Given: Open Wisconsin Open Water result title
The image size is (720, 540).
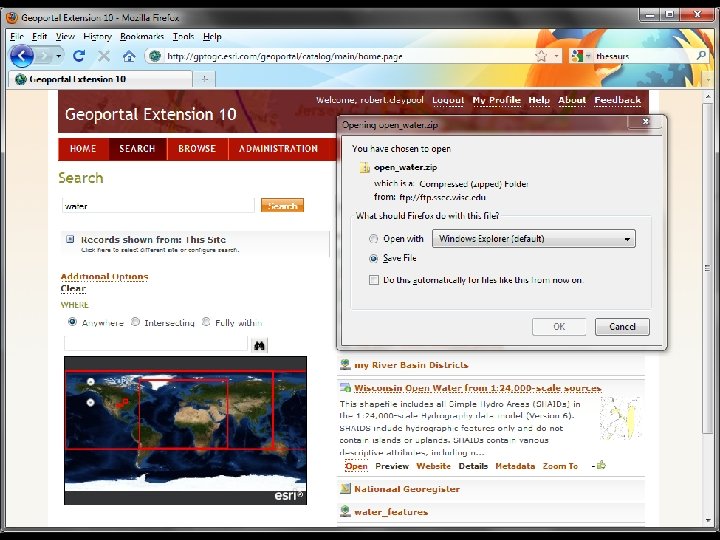Looking at the screenshot, I should 478,388.
